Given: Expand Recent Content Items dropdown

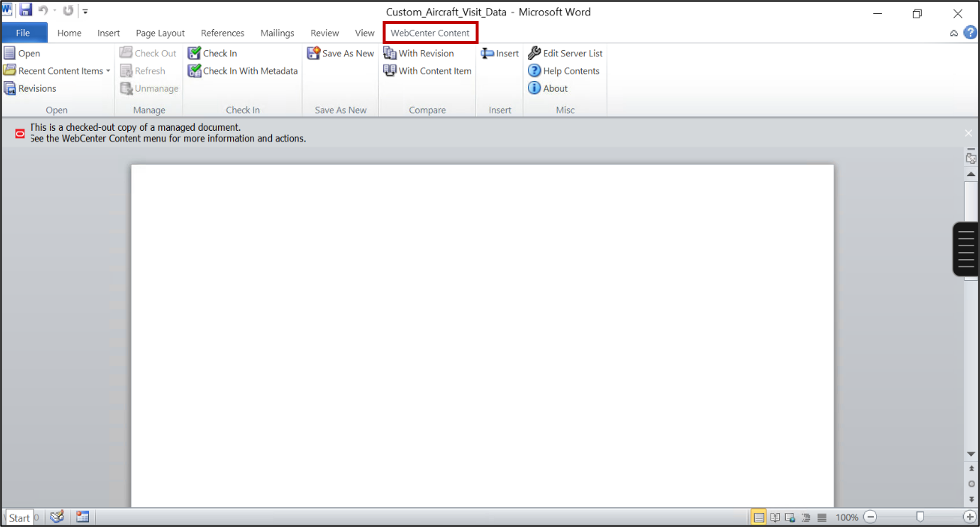Looking at the screenshot, I should coord(108,71).
